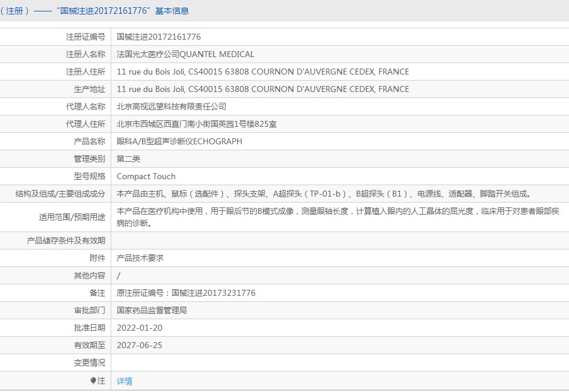Click the 有效期至 label
569x392 pixels.
pyautogui.click(x=90, y=345)
